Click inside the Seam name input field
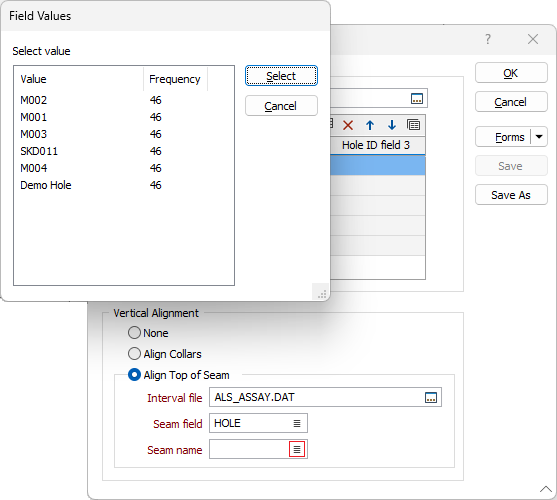The height and width of the screenshot is (500, 557). (249, 450)
